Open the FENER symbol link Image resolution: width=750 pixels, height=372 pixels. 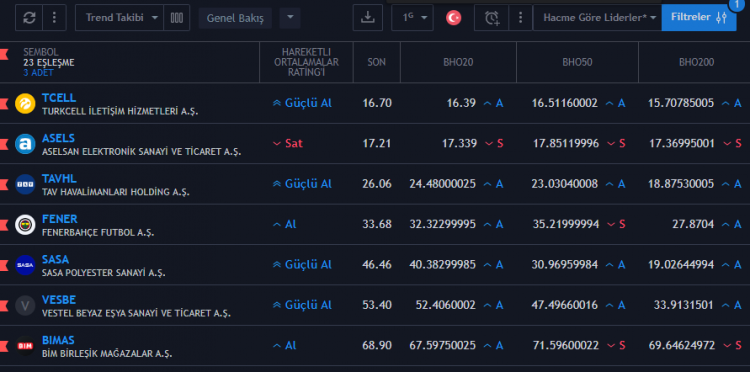tap(59, 219)
